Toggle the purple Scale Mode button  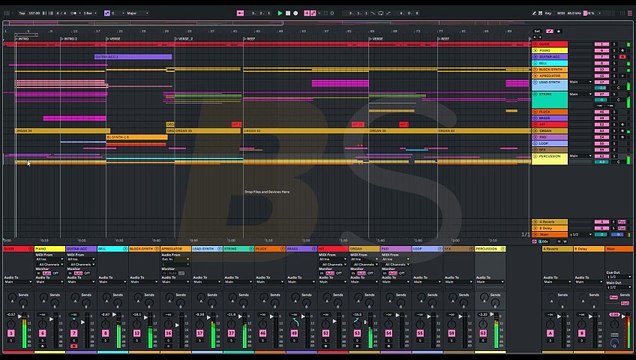[x=107, y=13]
